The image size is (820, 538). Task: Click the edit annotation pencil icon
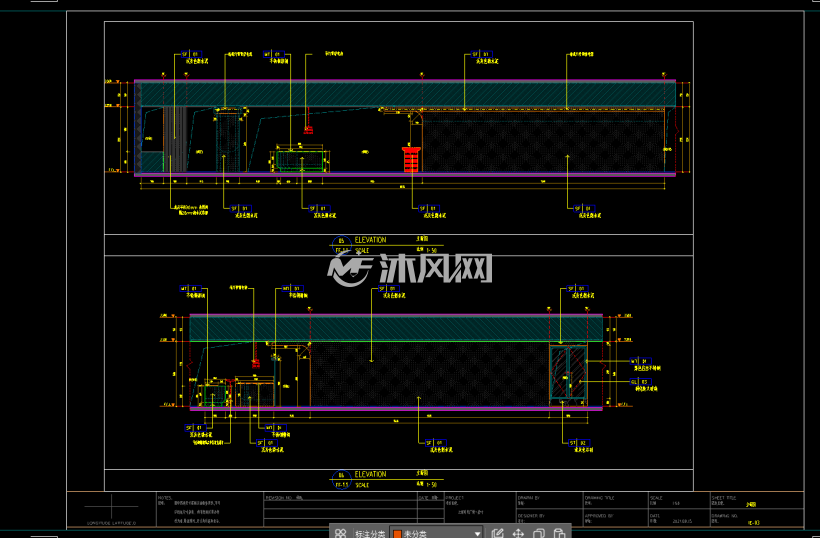tap(497, 533)
